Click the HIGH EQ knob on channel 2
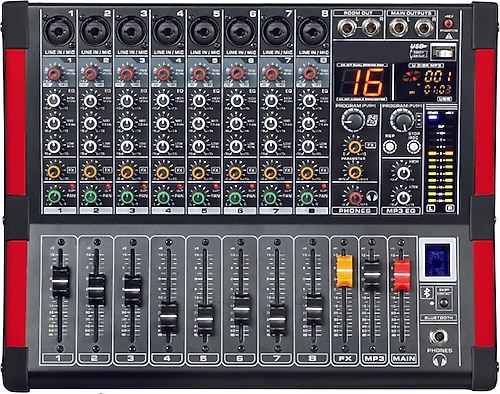Screen dimensions: 500x394 click(x=90, y=101)
